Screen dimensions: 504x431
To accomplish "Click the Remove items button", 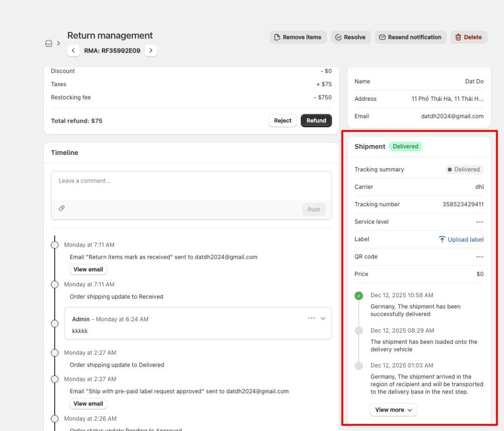I will pyautogui.click(x=298, y=37).
